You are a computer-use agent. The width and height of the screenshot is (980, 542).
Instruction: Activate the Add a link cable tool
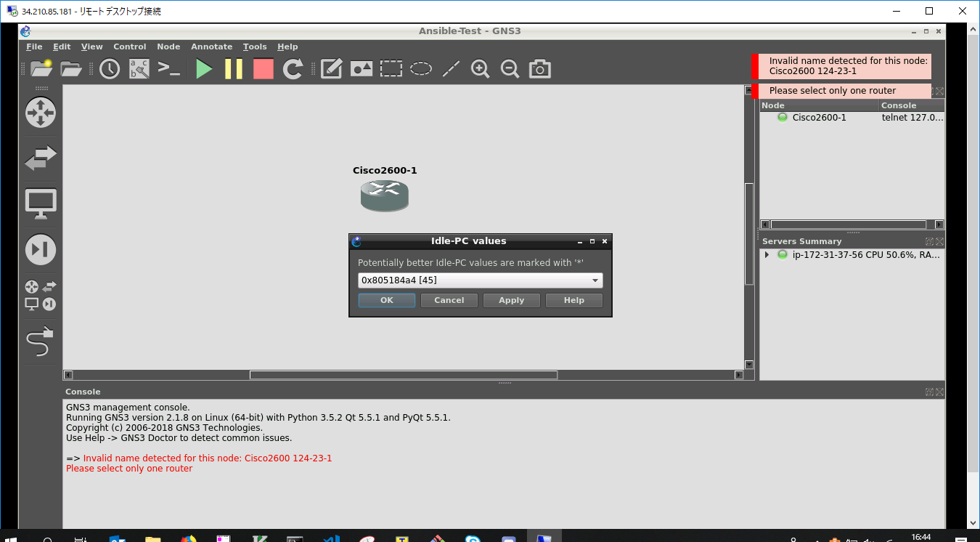pyautogui.click(x=41, y=341)
